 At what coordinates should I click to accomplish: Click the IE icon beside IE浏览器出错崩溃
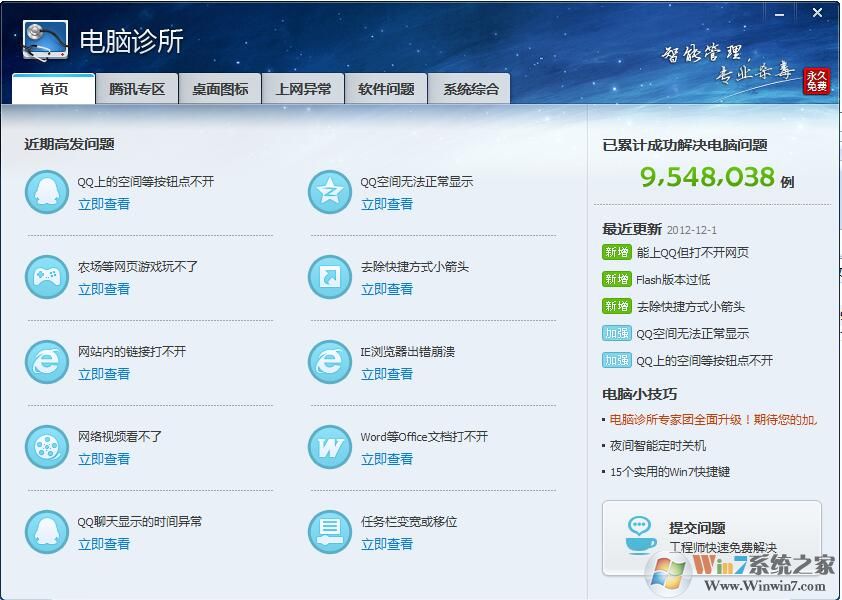328,363
